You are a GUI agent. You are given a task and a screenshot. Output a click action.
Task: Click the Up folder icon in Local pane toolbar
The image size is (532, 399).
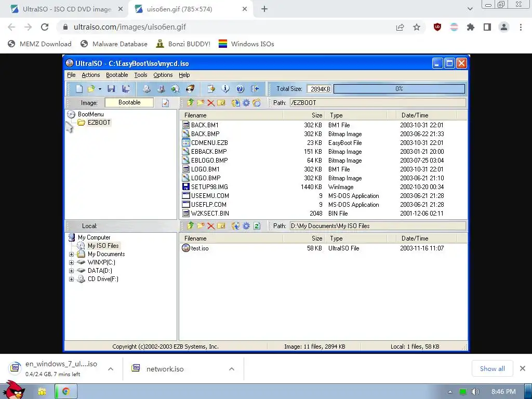[190, 225]
